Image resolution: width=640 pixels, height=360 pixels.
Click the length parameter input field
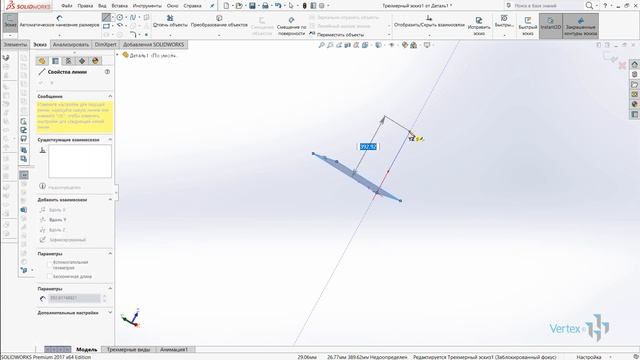74,298
